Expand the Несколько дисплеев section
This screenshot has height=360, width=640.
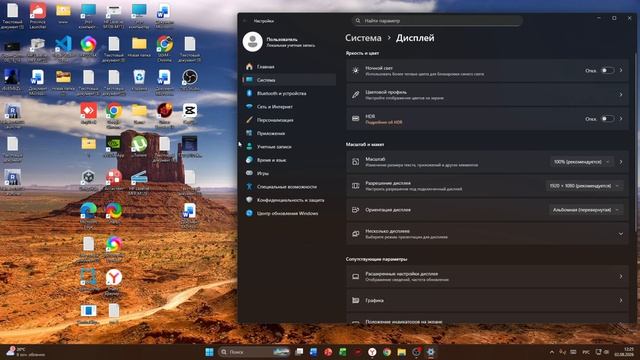click(487, 234)
